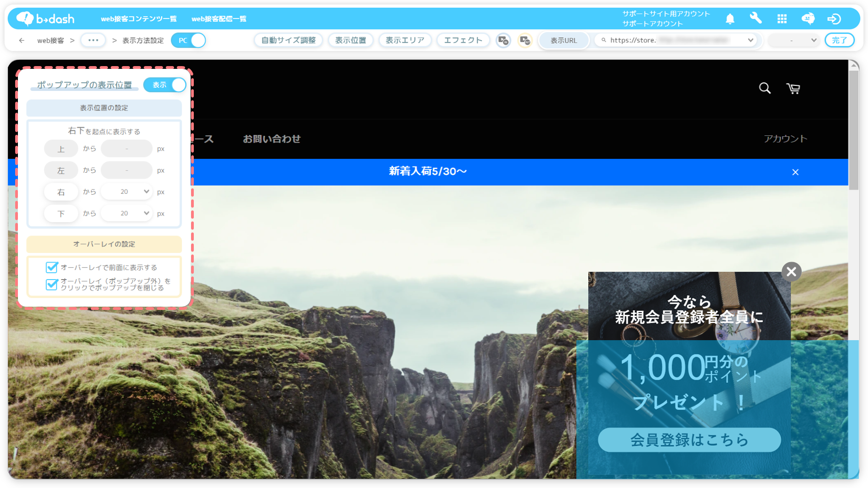
Task: Open the 右 offset pixel dropdown
Action: pyautogui.click(x=126, y=192)
